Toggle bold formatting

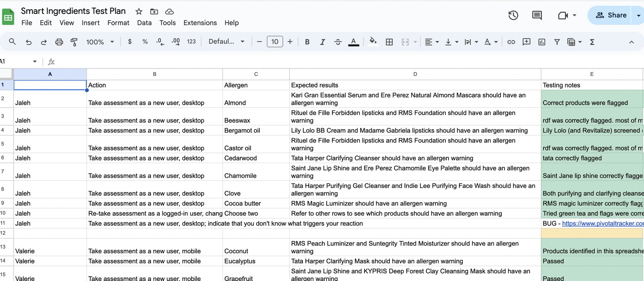[x=307, y=42]
